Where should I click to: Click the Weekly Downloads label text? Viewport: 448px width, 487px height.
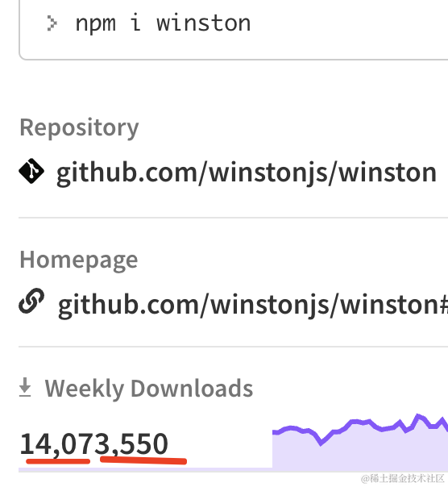click(x=149, y=389)
